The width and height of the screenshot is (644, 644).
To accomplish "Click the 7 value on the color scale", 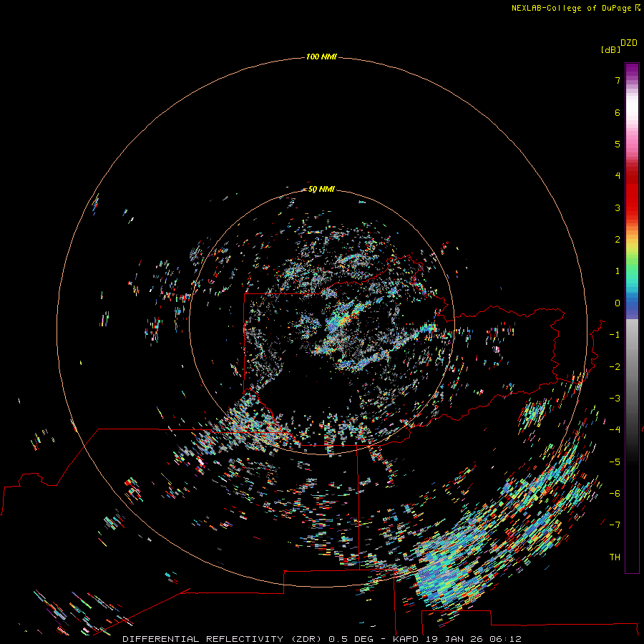I will [618, 80].
